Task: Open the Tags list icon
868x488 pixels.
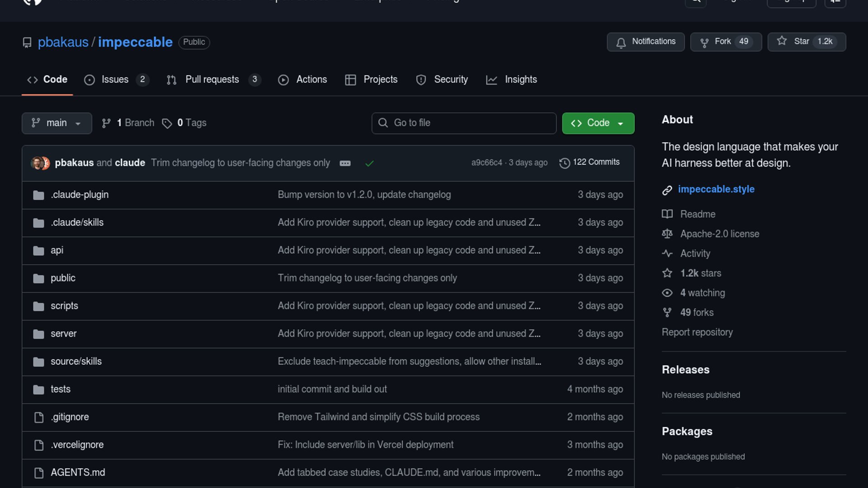Action: point(167,123)
